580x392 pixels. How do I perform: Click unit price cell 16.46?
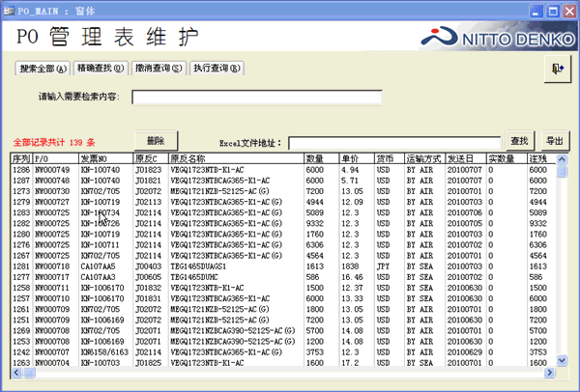pos(352,277)
